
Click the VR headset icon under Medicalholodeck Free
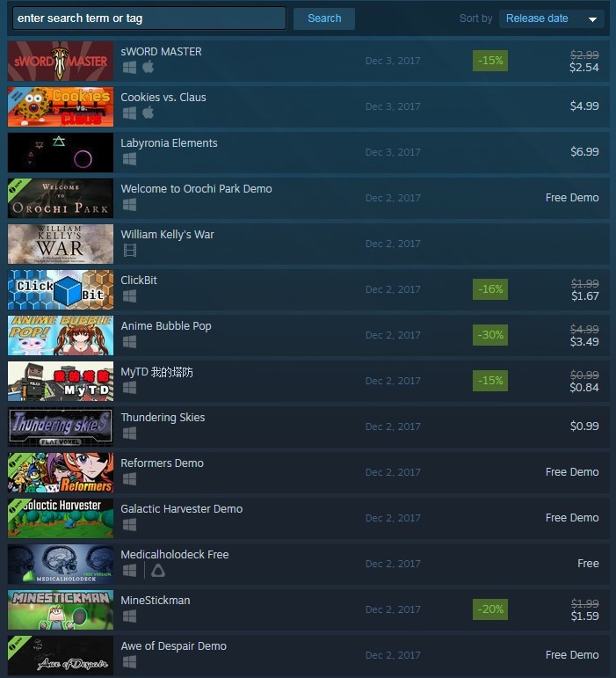point(158,571)
